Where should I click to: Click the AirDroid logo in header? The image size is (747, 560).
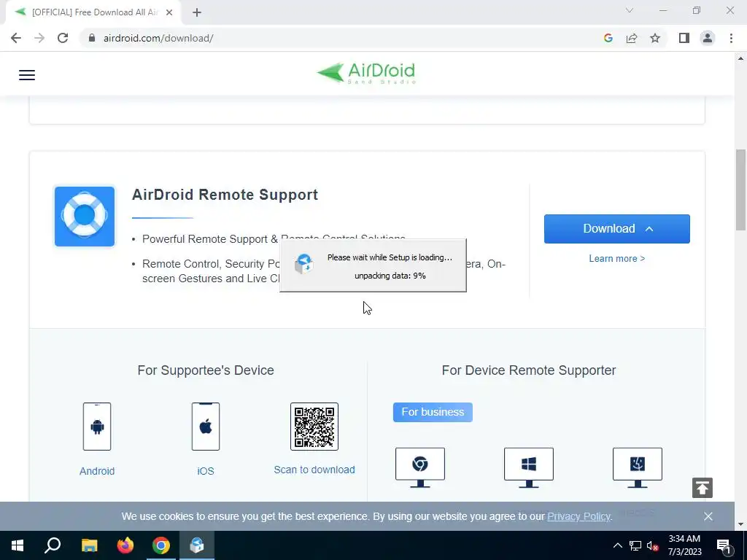tap(366, 73)
